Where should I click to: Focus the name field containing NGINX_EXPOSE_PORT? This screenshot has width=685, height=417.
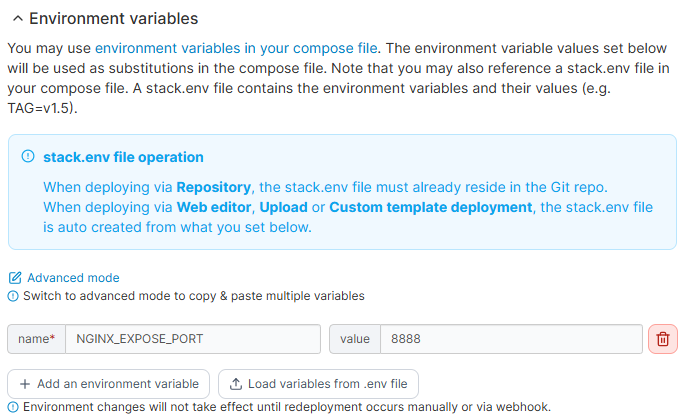pyautogui.click(x=192, y=339)
